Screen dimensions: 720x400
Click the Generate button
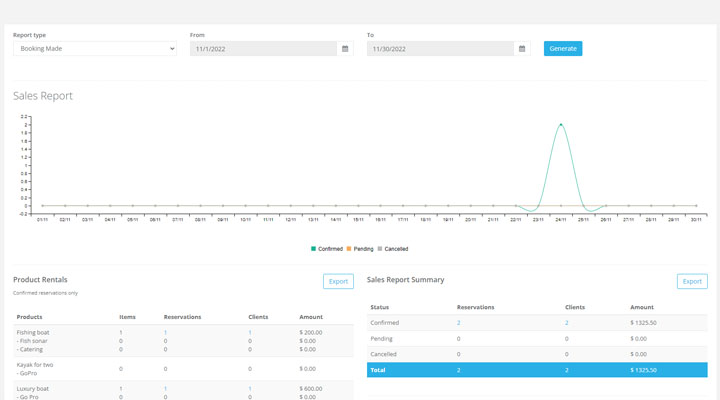(563, 49)
